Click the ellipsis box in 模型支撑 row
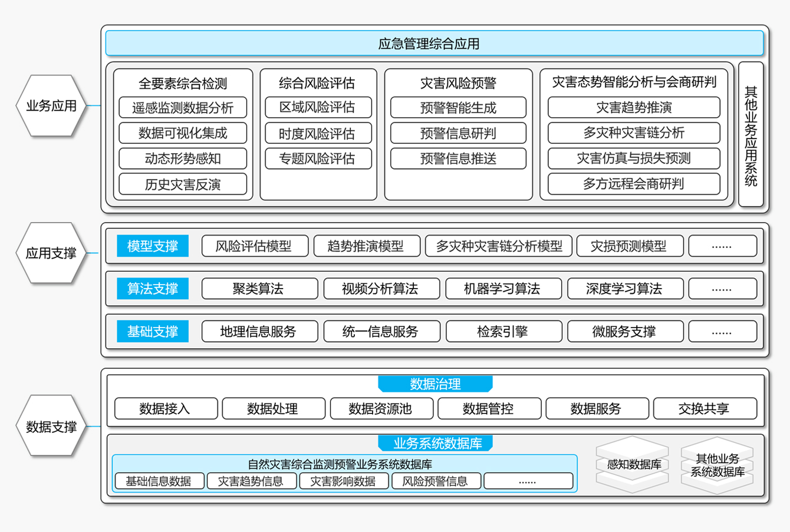790x532 pixels. [723, 246]
